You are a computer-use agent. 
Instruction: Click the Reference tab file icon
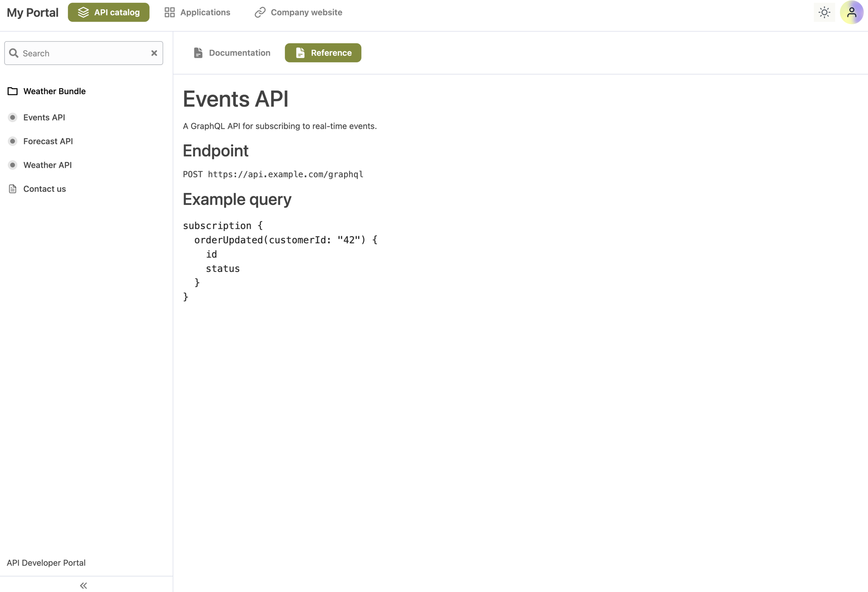[x=300, y=53]
